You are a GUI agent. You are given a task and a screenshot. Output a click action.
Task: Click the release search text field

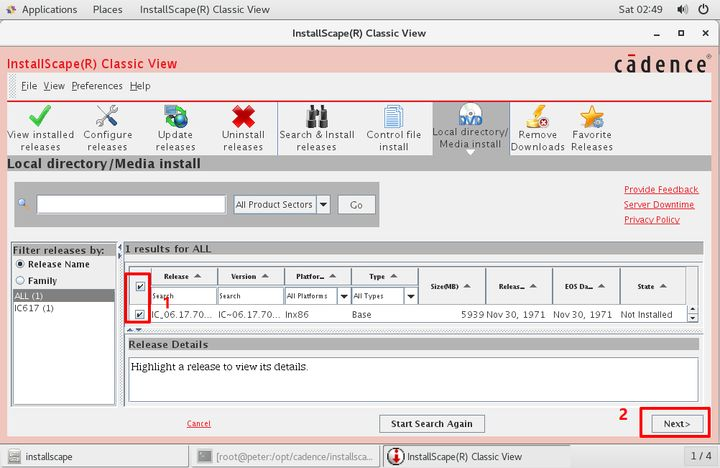pos(131,204)
